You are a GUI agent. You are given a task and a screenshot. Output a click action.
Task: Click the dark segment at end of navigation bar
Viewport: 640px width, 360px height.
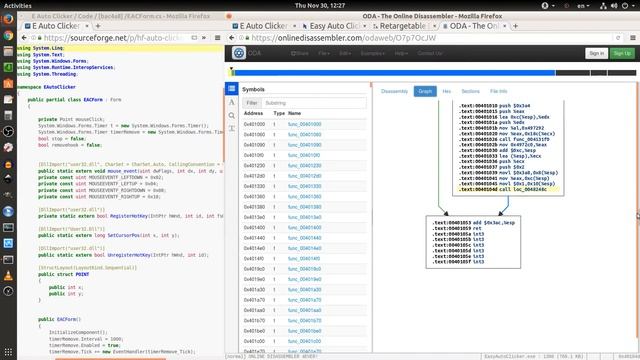tap(622, 73)
